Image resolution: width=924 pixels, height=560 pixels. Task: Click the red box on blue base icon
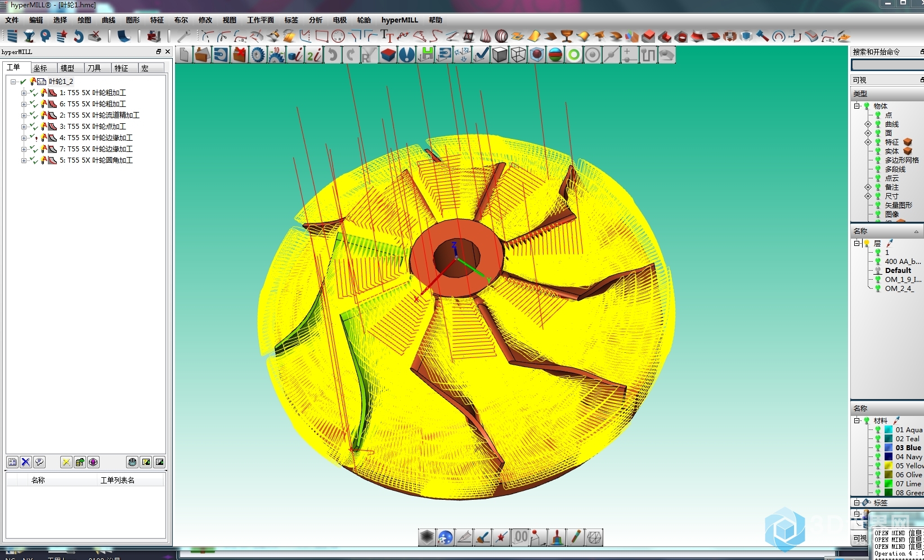pyautogui.click(x=388, y=55)
